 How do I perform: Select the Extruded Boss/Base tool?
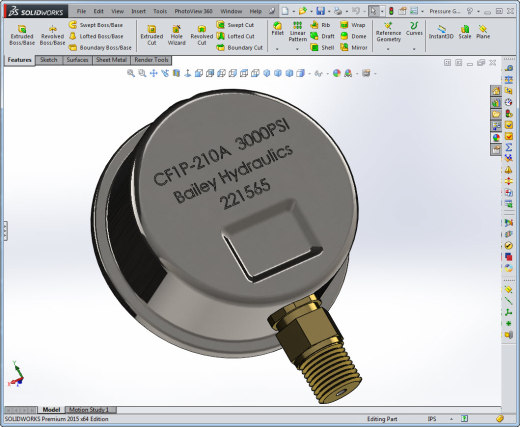point(22,35)
